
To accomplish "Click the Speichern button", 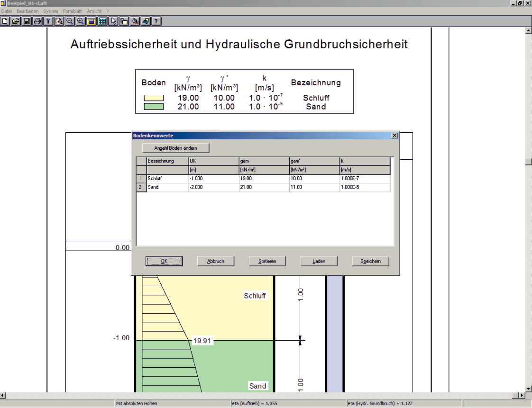I will 370,261.
